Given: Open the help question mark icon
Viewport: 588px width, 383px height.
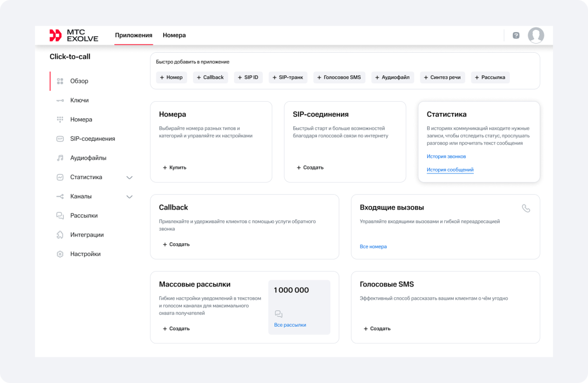Looking at the screenshot, I should (516, 36).
